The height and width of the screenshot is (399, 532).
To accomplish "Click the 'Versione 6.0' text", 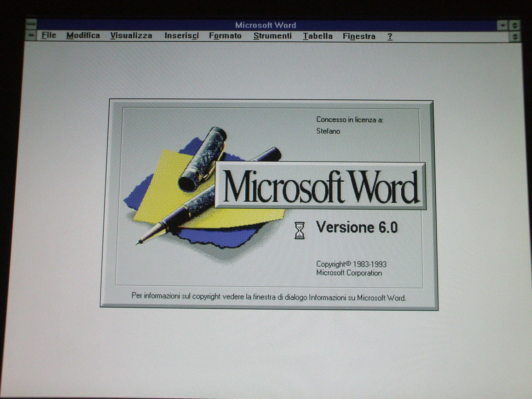I will click(x=357, y=227).
